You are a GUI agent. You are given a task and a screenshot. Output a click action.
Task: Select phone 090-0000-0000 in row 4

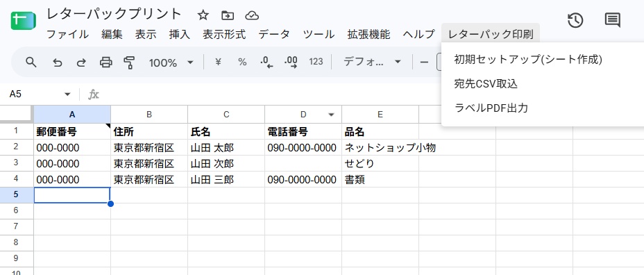(303, 179)
